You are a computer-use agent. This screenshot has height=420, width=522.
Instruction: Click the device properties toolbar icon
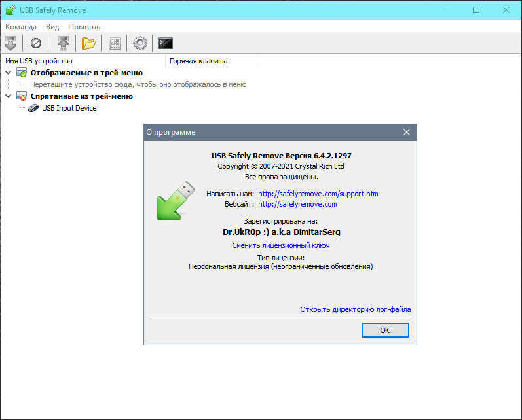click(x=115, y=43)
